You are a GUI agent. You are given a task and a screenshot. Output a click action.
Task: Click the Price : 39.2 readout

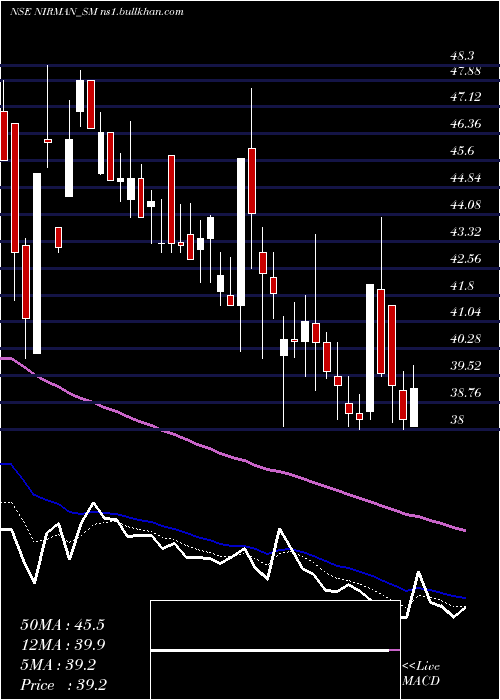coord(63,685)
